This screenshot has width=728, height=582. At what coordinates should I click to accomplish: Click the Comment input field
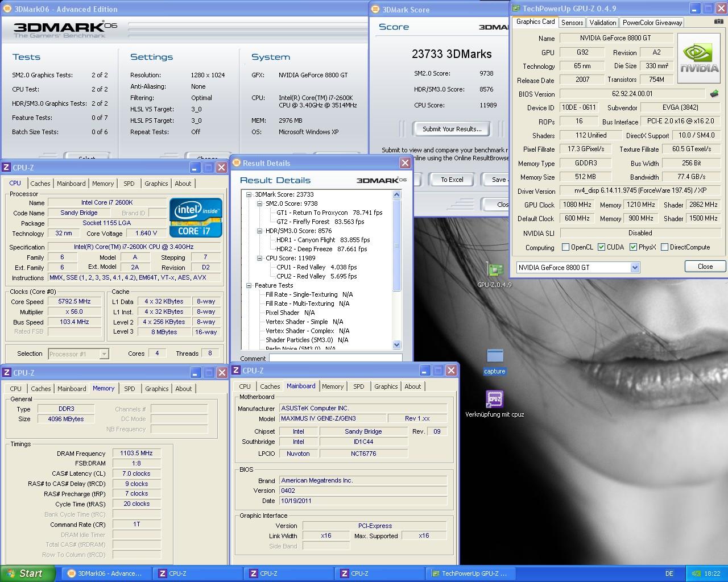tap(336, 358)
